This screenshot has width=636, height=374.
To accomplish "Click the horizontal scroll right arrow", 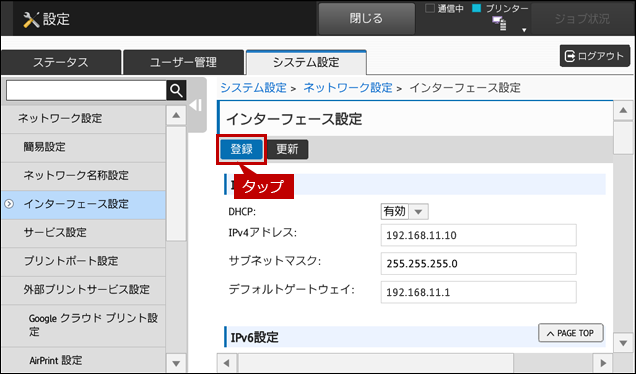I will click(x=603, y=363).
